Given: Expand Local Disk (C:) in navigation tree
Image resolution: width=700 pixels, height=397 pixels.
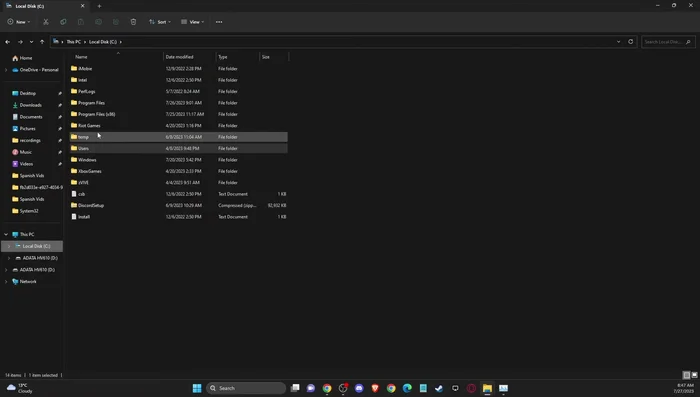Looking at the screenshot, I should [x=9, y=246].
